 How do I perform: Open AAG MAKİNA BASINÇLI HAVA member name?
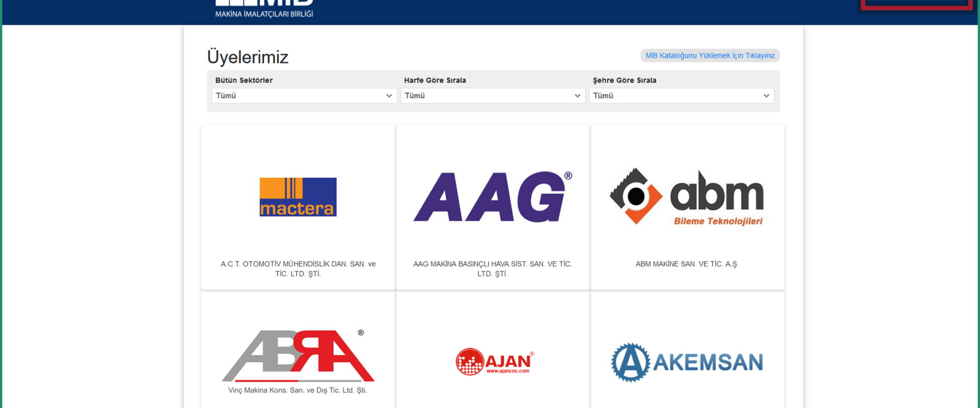click(x=493, y=269)
